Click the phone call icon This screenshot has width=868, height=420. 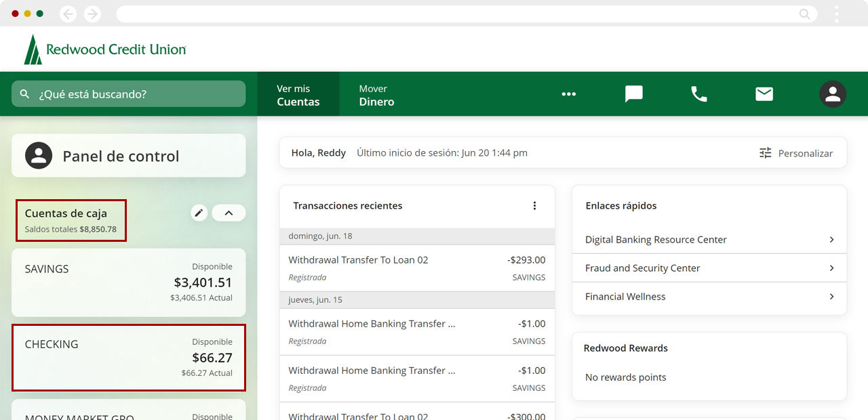coord(698,94)
